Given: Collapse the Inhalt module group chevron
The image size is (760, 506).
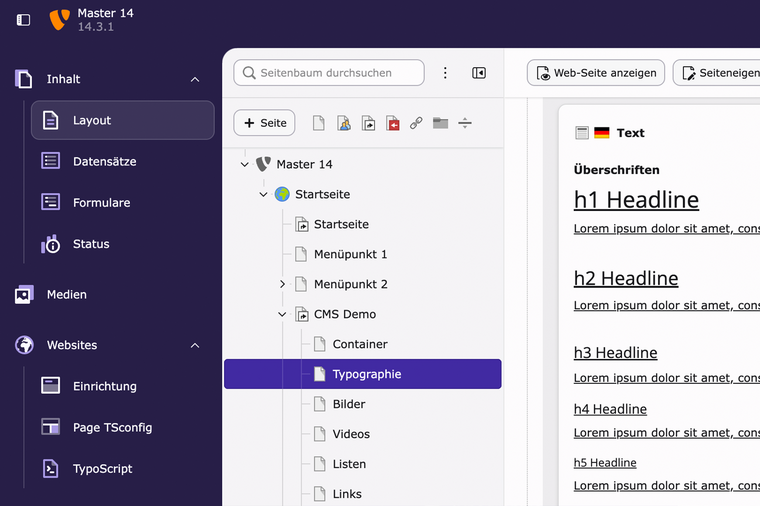Looking at the screenshot, I should tap(195, 79).
